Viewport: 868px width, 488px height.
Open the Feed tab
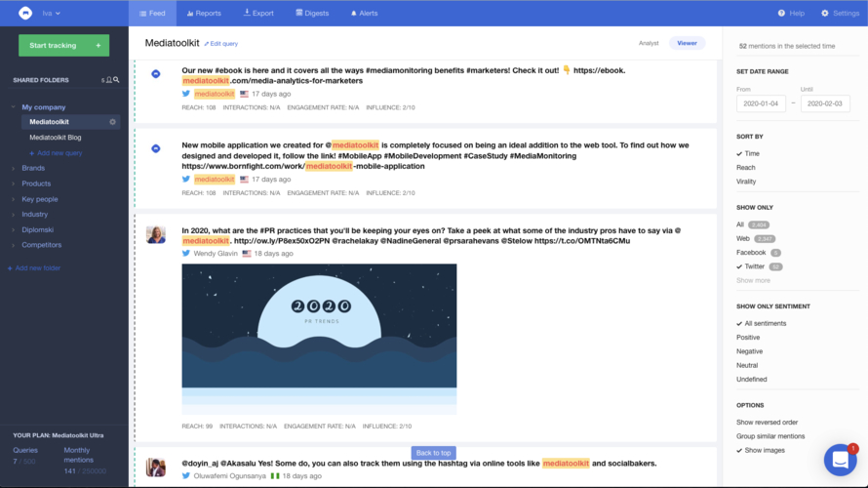(152, 14)
